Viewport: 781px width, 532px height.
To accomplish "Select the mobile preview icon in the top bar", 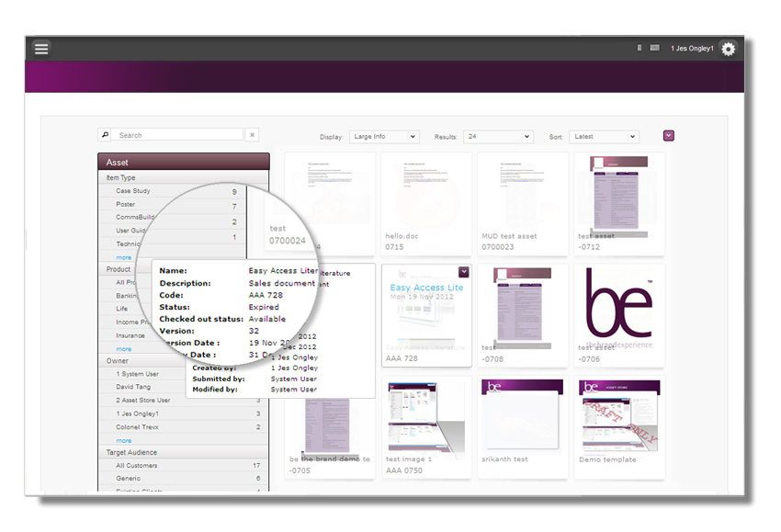I will click(640, 49).
